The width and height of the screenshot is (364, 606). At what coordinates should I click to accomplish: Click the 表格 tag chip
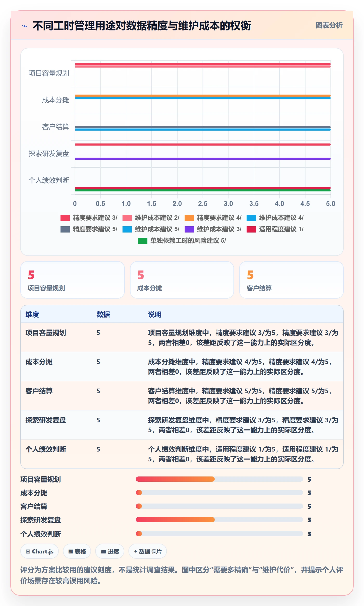[77, 551]
